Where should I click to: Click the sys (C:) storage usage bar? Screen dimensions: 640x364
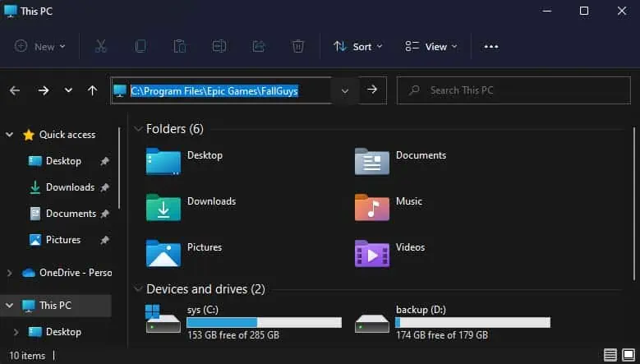[264, 322]
